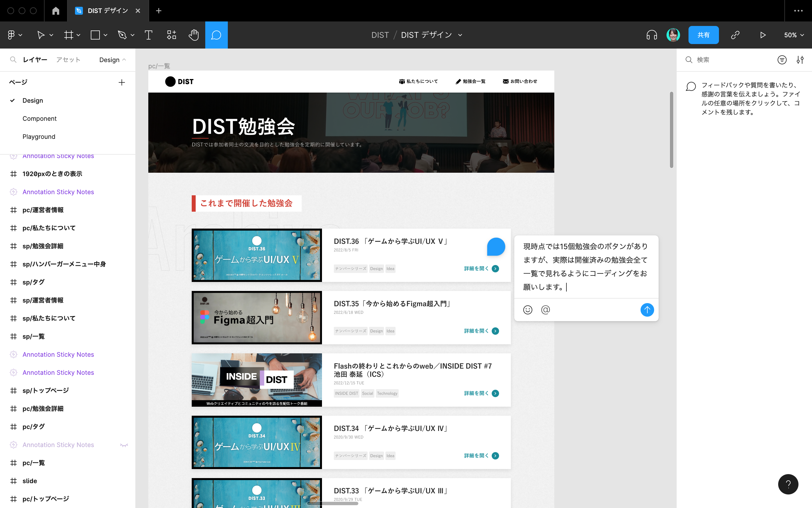Expand Frame tool options arrow
This screenshot has width=812, height=508.
coord(78,35)
